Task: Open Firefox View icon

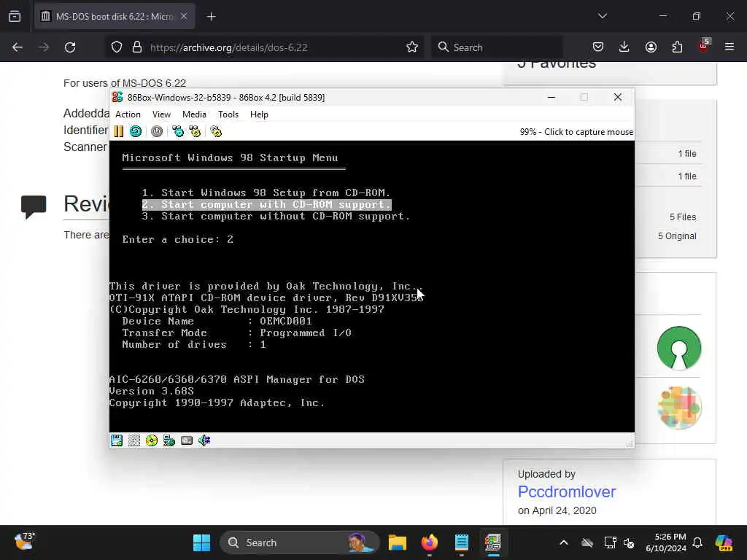Action: (15, 17)
